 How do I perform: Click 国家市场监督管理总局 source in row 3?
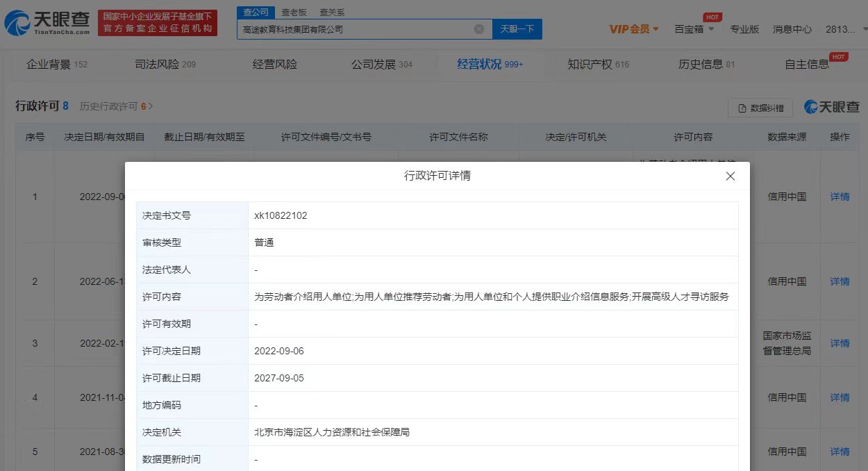tap(787, 343)
